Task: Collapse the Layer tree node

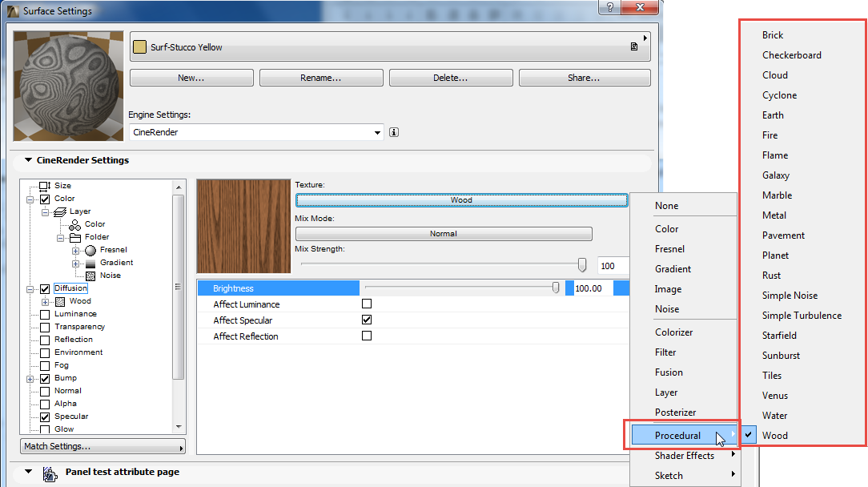Action: (x=45, y=211)
